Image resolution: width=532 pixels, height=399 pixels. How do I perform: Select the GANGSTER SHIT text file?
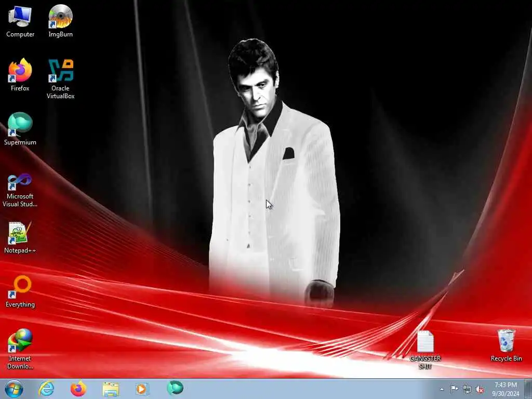click(x=425, y=350)
